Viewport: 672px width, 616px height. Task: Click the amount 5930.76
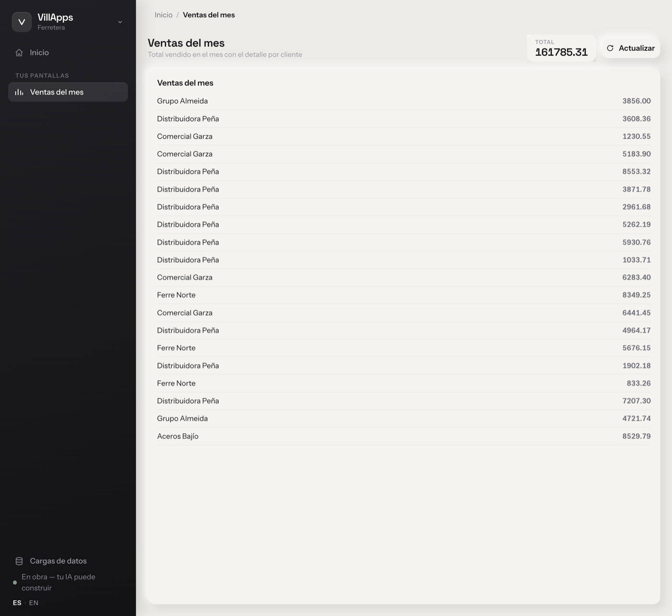636,242
